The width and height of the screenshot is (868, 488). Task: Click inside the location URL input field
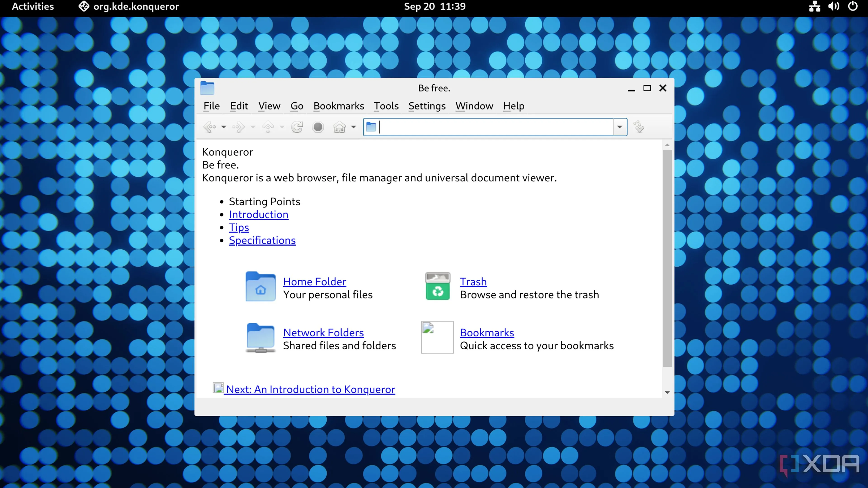tap(495, 127)
